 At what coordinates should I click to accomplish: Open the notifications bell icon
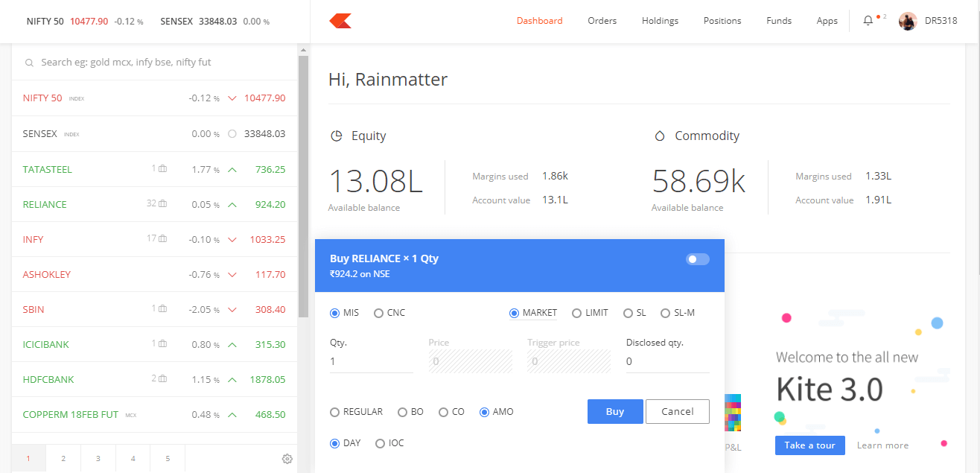(x=868, y=21)
